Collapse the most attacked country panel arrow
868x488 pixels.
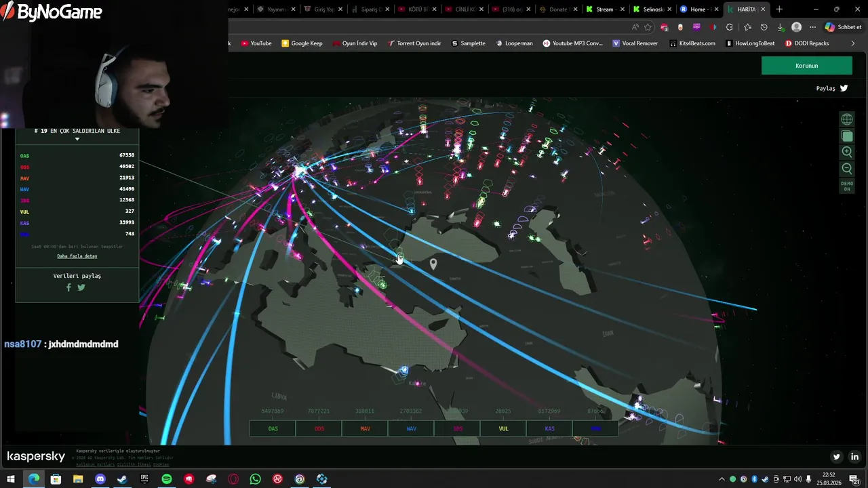pos(77,139)
